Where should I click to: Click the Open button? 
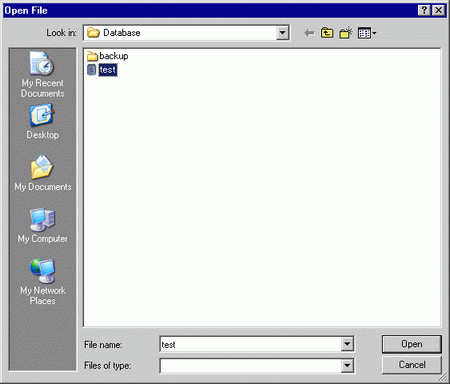tap(412, 344)
